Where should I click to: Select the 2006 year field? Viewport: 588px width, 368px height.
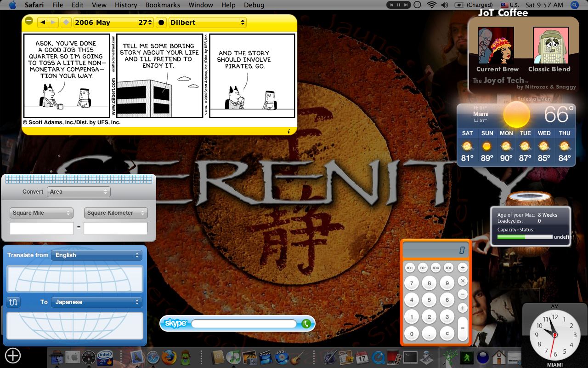coord(84,22)
